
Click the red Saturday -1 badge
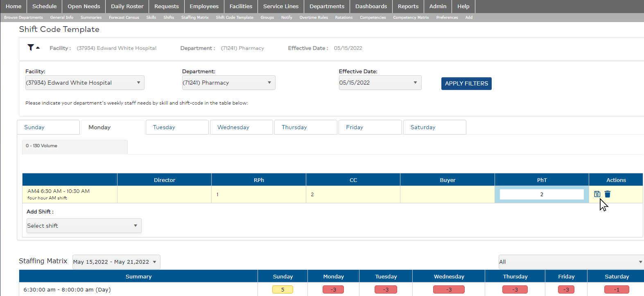coord(617,289)
